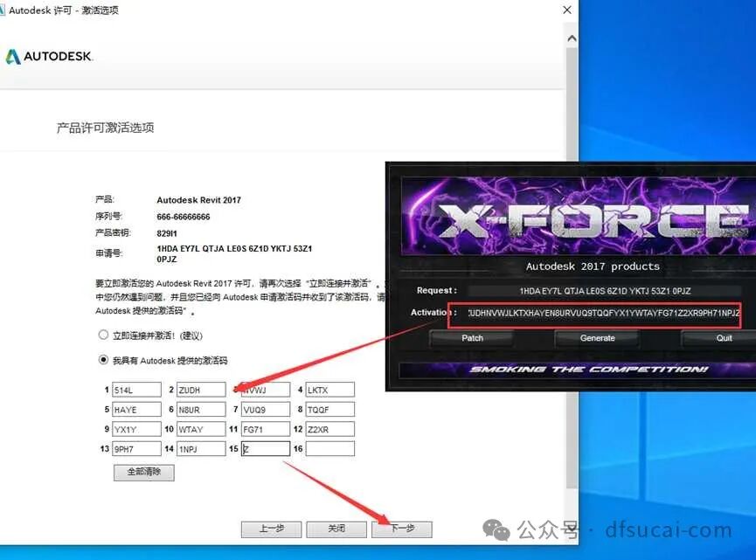Click activation code field 3 containing NVWJ

coord(266,390)
